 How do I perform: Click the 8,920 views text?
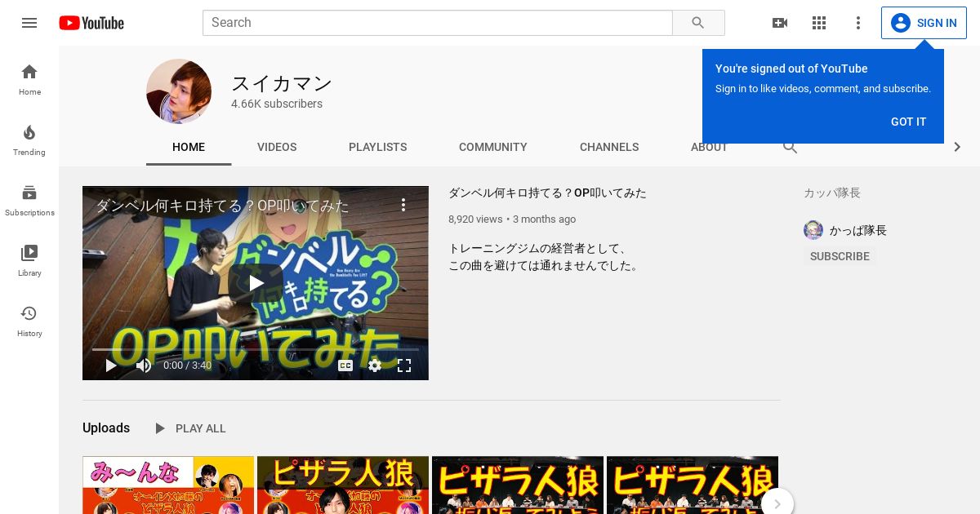[475, 219]
